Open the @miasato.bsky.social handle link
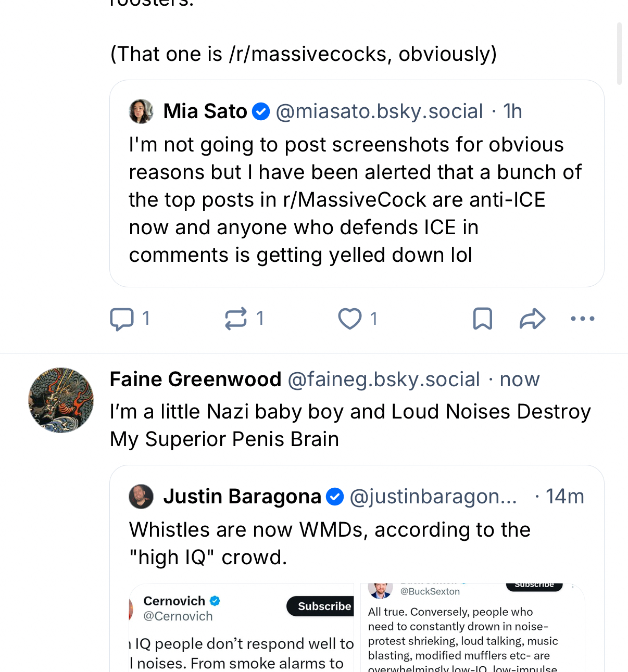The width and height of the screenshot is (628, 672). tap(379, 111)
